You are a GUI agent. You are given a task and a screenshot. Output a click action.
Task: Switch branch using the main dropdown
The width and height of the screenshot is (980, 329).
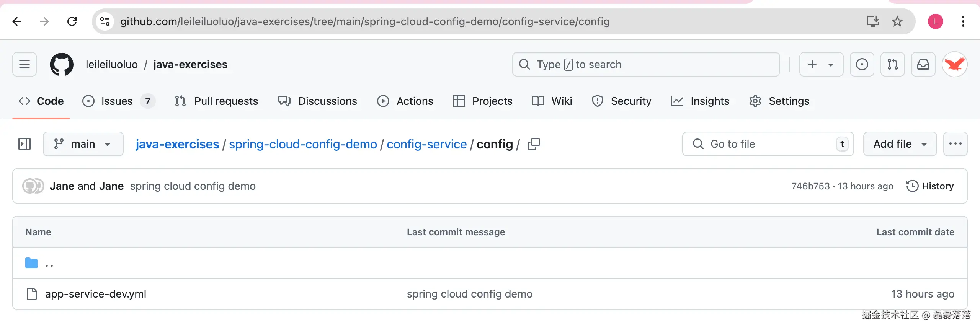click(83, 144)
